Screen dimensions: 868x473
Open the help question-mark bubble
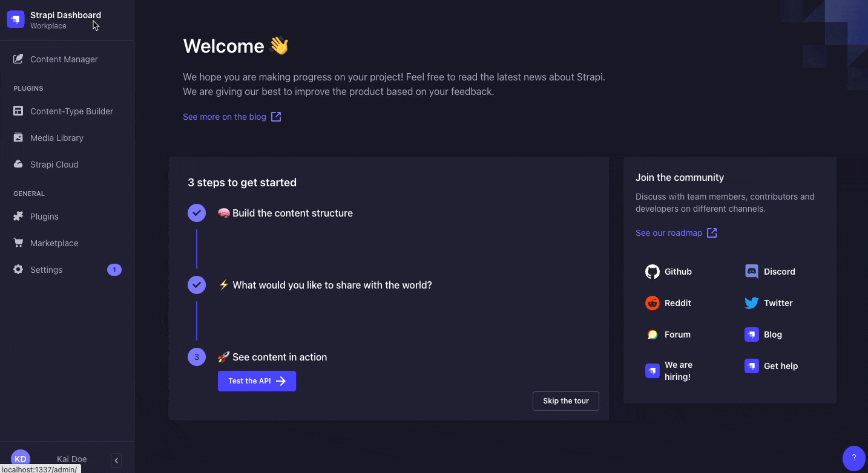click(853, 458)
